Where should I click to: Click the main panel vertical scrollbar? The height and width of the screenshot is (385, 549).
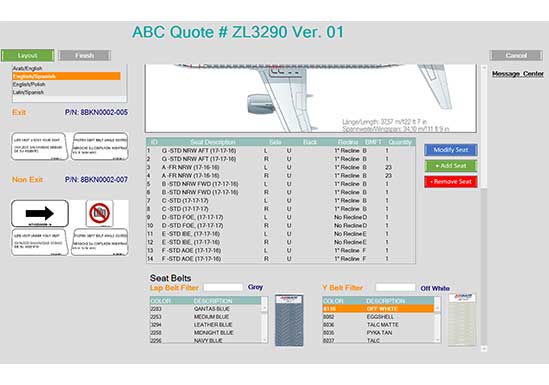(484, 208)
